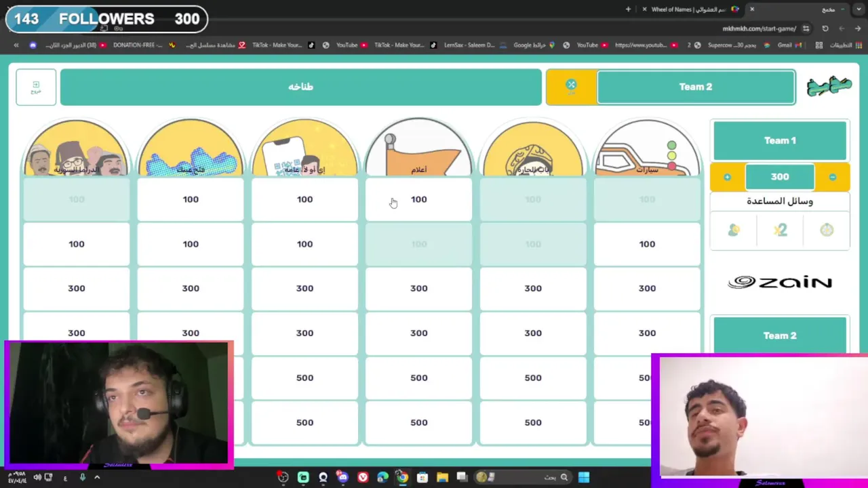Use the x2 double-points helper icon
The height and width of the screenshot is (488, 868).
780,230
